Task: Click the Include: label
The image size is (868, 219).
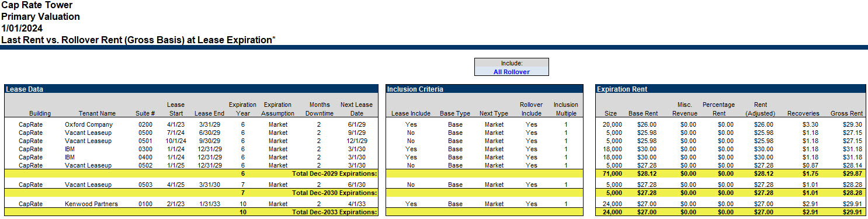Action: [x=511, y=63]
